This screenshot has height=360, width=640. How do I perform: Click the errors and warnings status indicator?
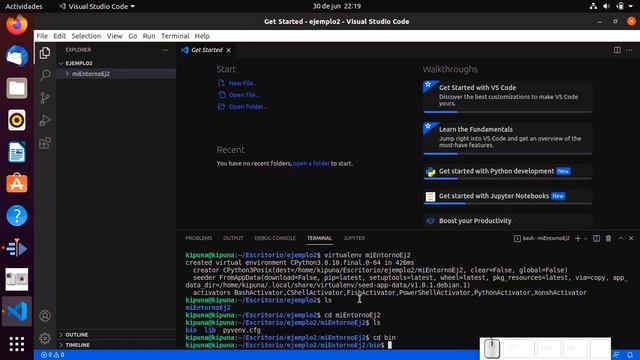pos(53,355)
